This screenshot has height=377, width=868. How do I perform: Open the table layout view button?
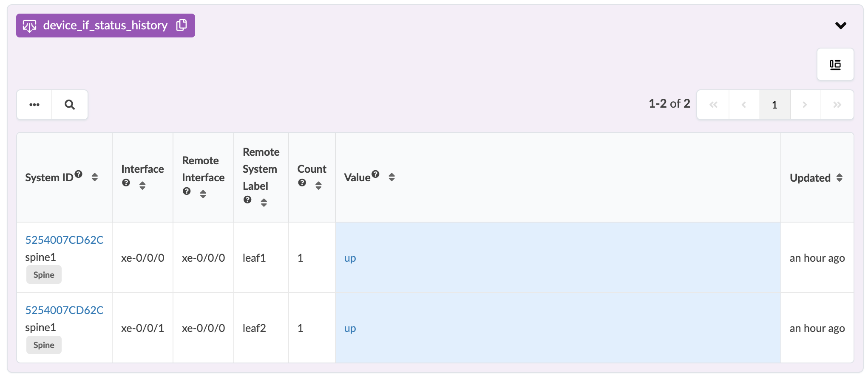(x=835, y=65)
